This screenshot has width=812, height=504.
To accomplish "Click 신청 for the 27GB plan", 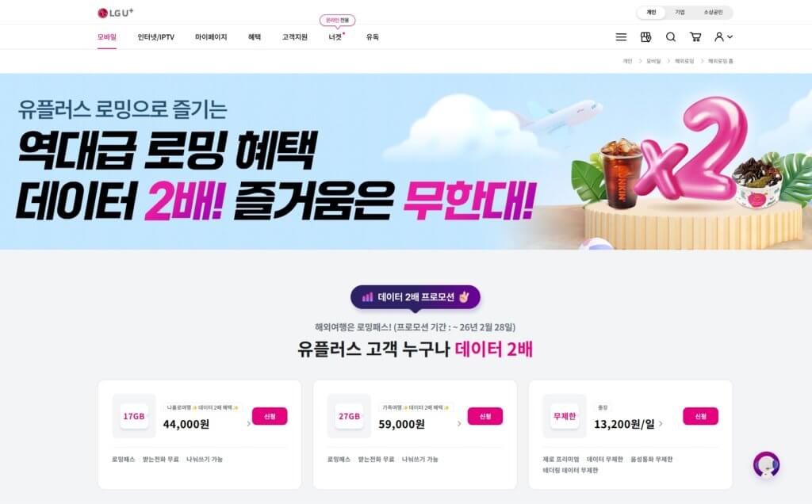I will click(485, 416).
